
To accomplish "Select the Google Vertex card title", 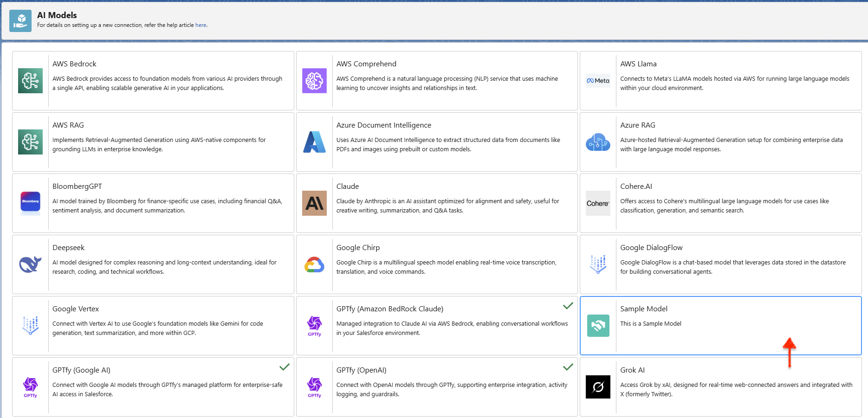I will (76, 309).
